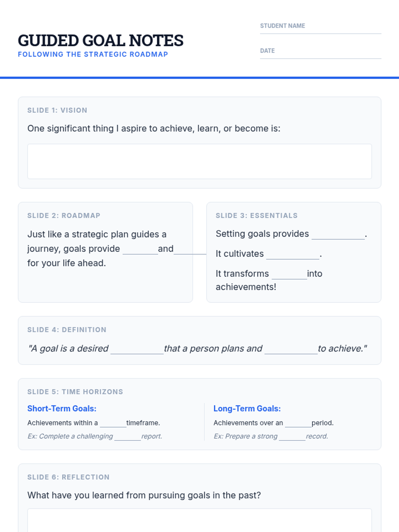Click the "Short-Term Goals:" heading
Image resolution: width=399 pixels, height=532 pixels.
click(x=62, y=409)
